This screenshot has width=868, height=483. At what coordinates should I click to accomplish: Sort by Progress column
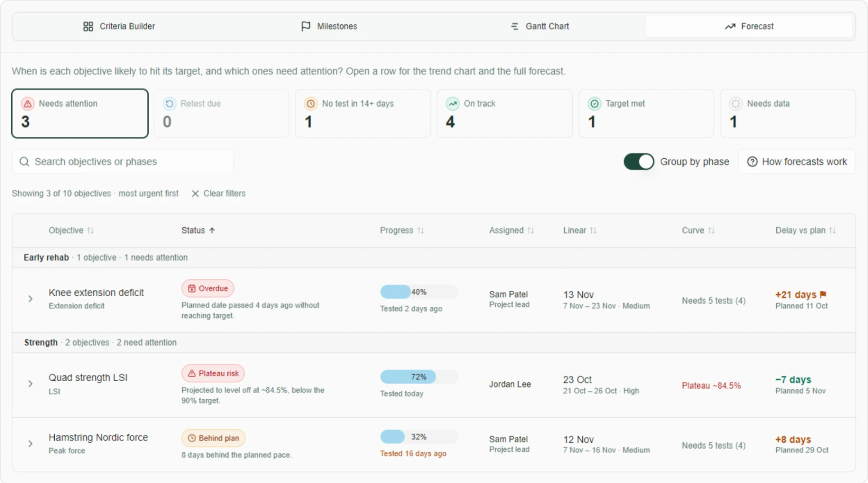click(402, 231)
